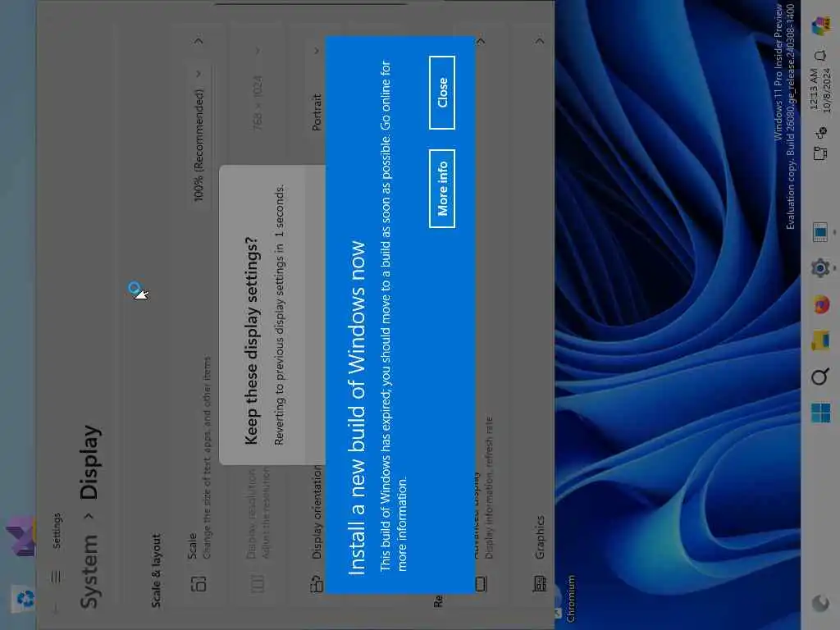Viewport: 840px width, 630px height.
Task: Open the notification bell in system tray
Action: pos(820,56)
